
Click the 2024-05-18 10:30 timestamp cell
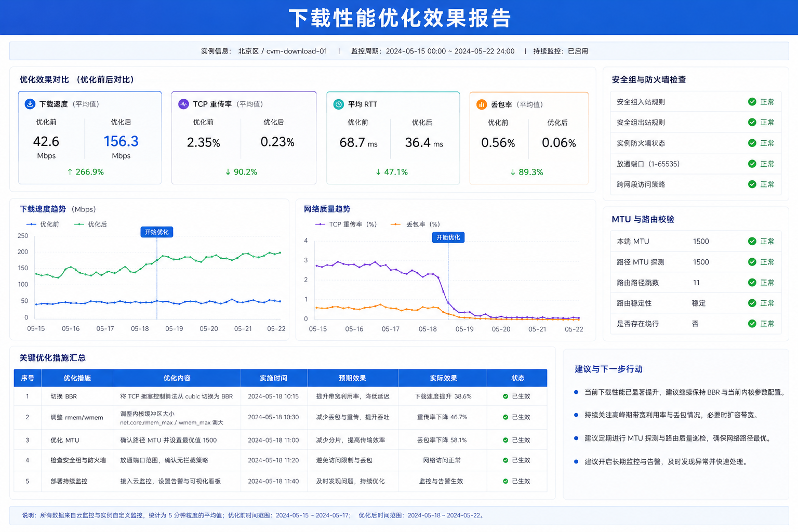tap(273, 417)
